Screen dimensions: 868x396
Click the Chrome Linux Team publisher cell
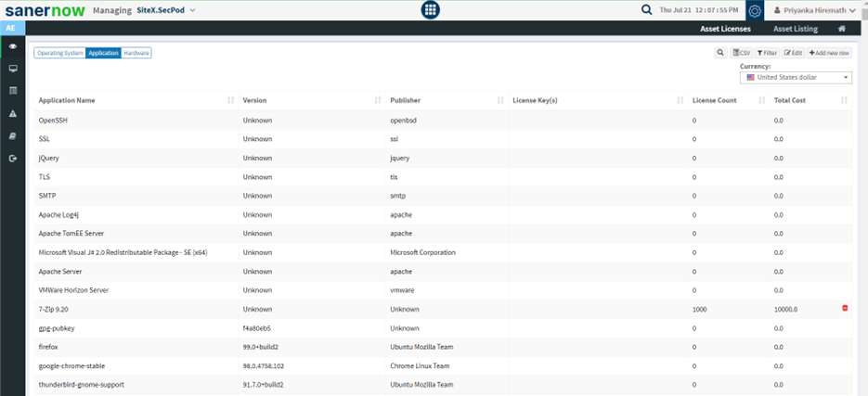click(420, 365)
